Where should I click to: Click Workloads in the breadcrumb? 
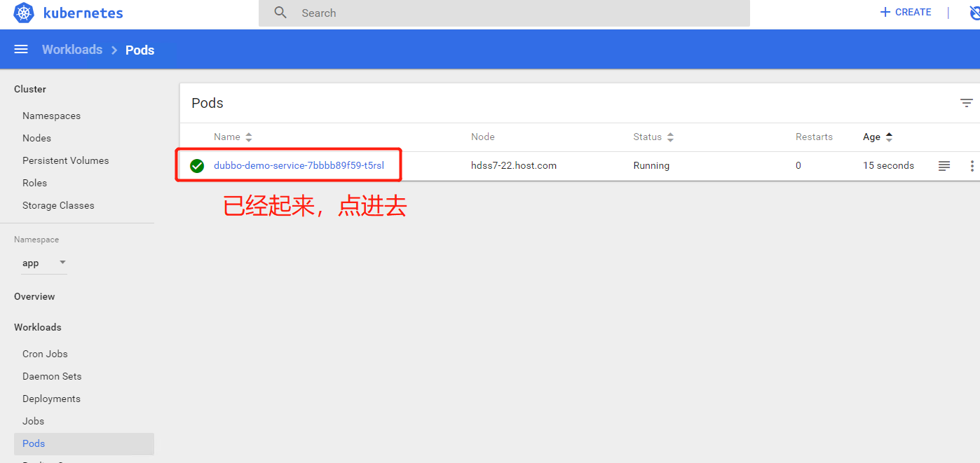[x=72, y=50]
